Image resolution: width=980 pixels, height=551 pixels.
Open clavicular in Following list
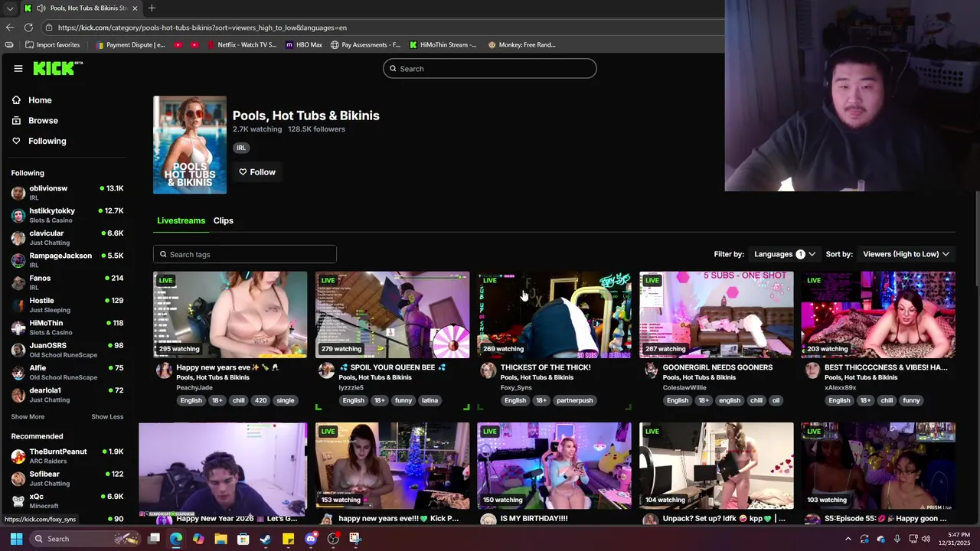(x=67, y=237)
